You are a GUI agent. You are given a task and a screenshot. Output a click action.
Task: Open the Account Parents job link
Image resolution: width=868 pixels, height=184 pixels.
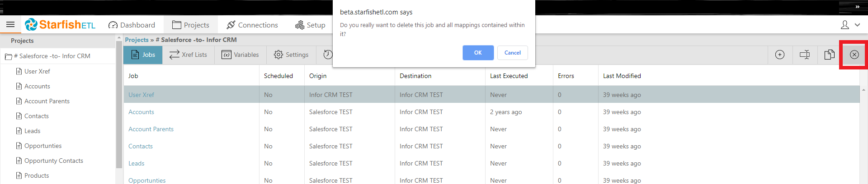[151, 129]
